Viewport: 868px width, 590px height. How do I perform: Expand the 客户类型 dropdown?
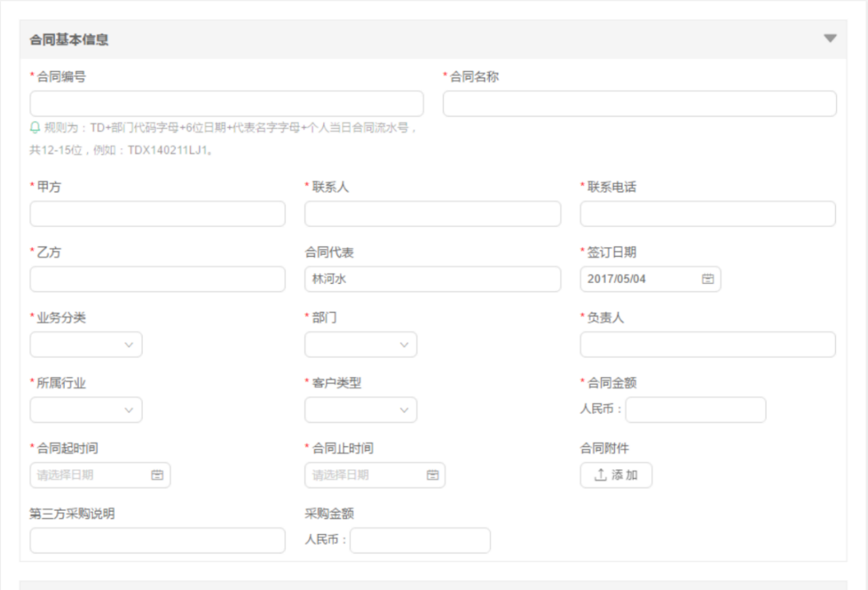pos(360,410)
